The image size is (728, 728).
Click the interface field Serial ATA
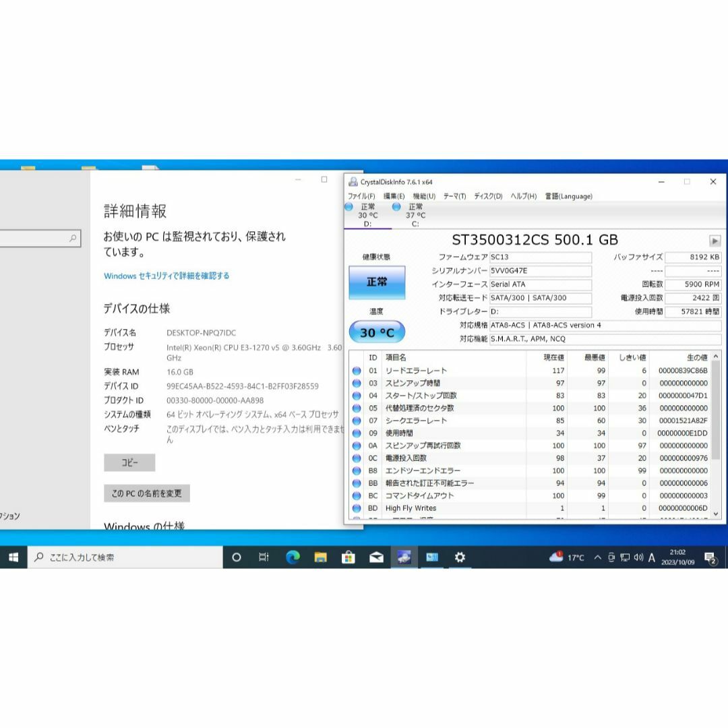tap(541, 284)
